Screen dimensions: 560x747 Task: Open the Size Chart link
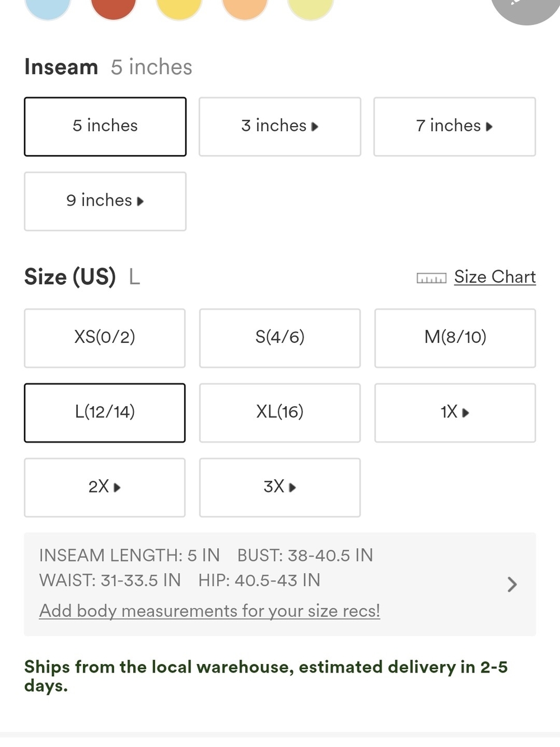click(495, 277)
